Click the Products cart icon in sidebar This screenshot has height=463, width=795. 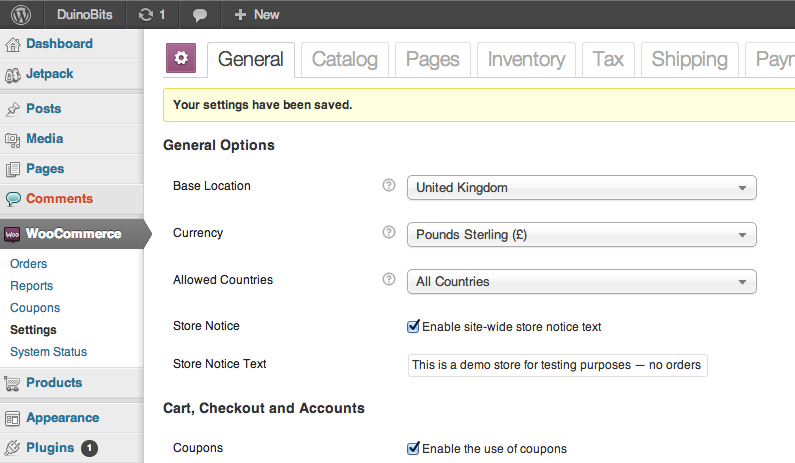point(13,383)
